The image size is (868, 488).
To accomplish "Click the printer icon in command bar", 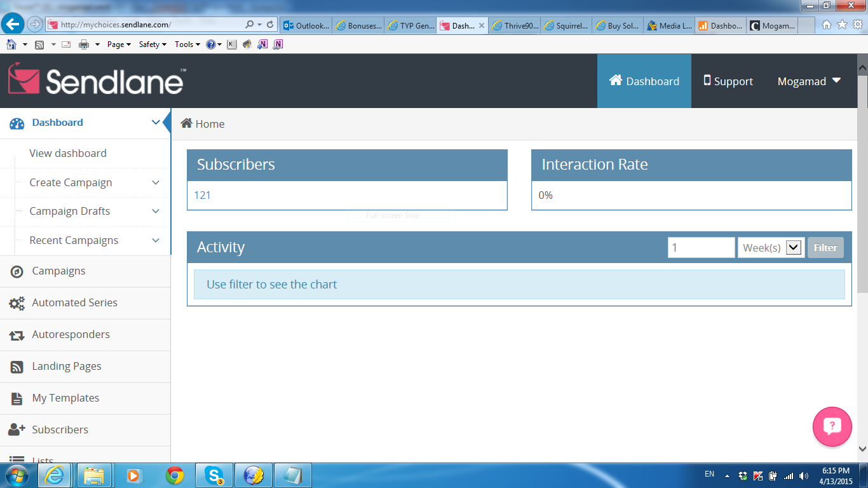I will [84, 44].
